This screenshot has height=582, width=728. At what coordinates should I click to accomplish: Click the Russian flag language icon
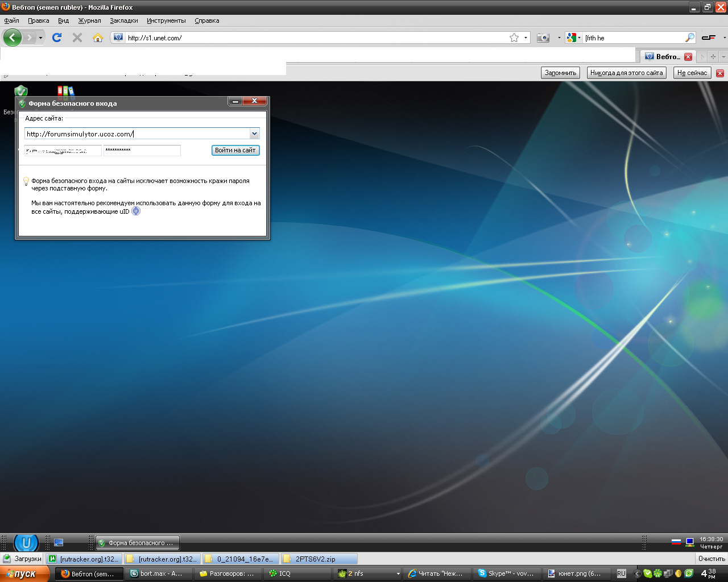click(676, 542)
